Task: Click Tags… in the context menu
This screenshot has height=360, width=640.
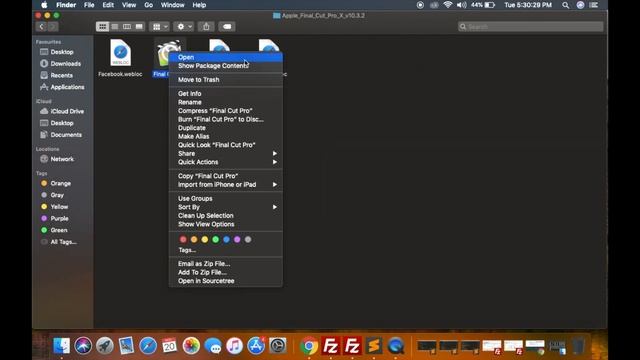Action: pyautogui.click(x=226, y=250)
